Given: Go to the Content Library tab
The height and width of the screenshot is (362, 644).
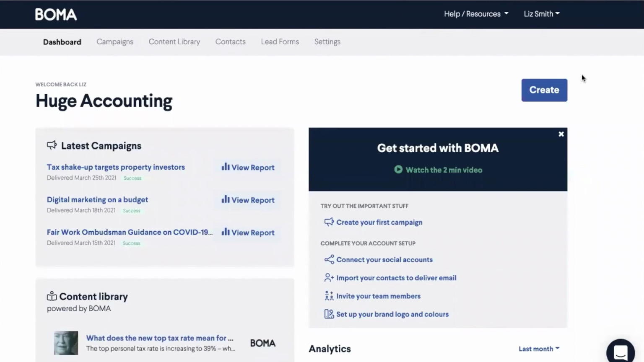Looking at the screenshot, I should tap(174, 42).
